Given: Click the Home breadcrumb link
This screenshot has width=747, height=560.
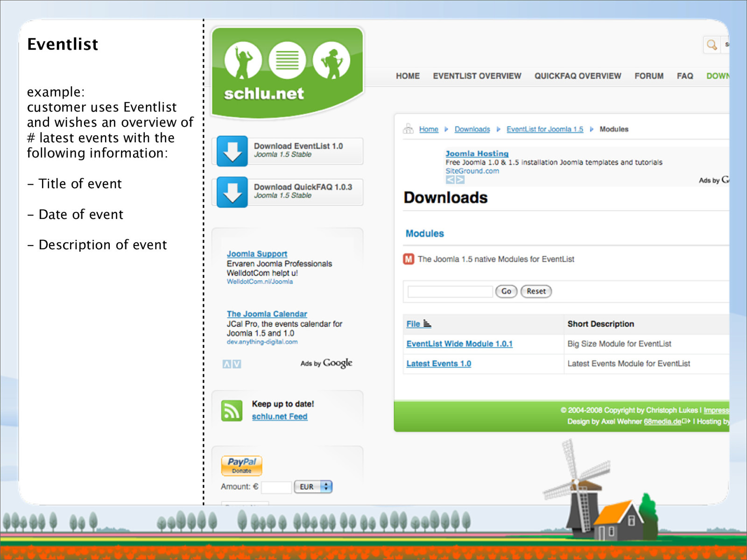Looking at the screenshot, I should click(429, 129).
